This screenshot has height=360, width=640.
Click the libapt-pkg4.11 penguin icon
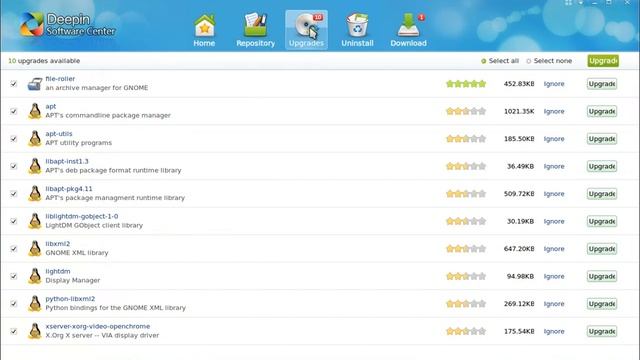35,193
